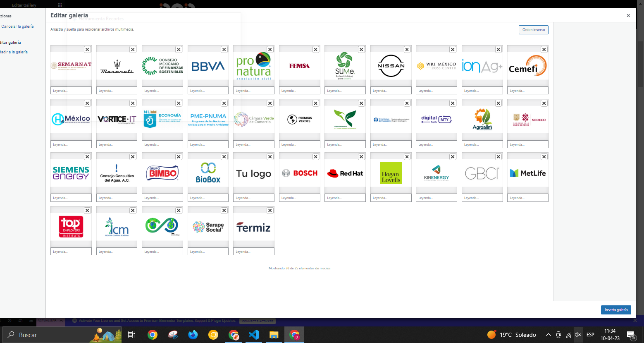Remove the Top Employers Institute image
This screenshot has height=343, width=644.
87,211
